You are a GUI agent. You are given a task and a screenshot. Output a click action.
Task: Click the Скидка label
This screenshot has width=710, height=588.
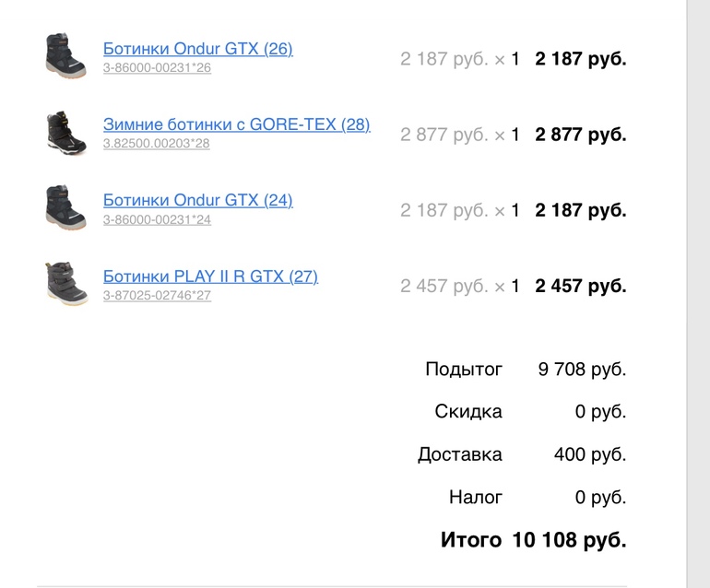tap(468, 412)
